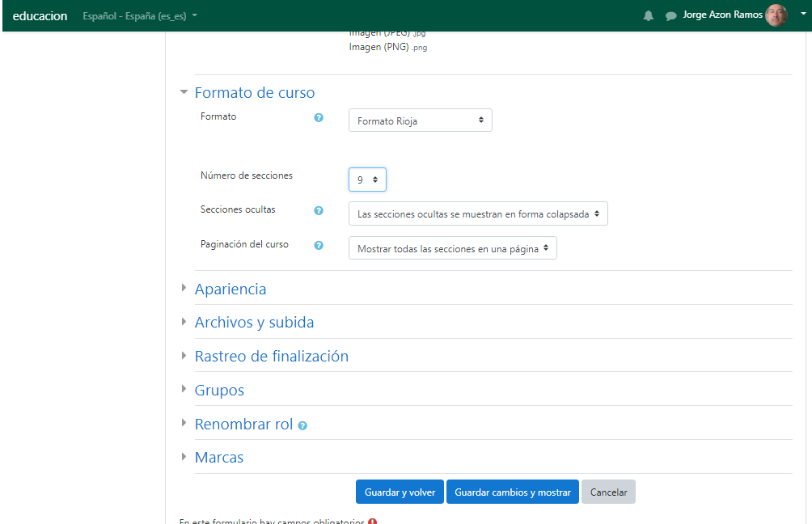
Task: Click the help icon next to Formato
Action: (319, 118)
